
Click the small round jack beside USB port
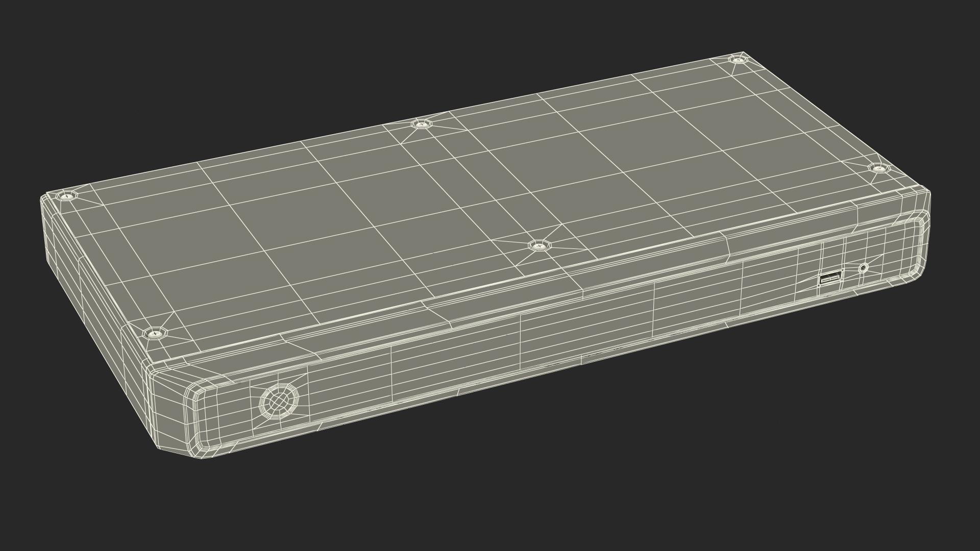pos(863,267)
